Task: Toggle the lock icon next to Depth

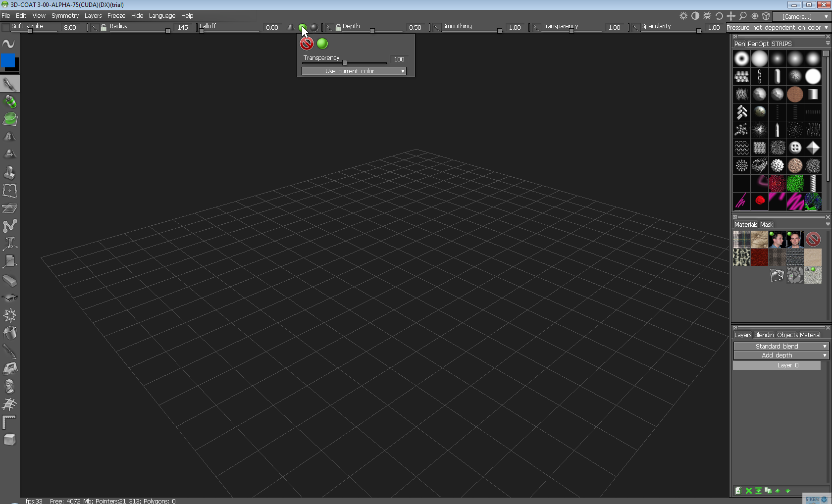Action: tap(338, 28)
